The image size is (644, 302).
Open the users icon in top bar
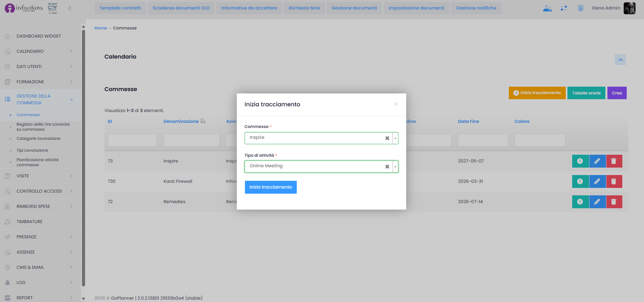(547, 8)
